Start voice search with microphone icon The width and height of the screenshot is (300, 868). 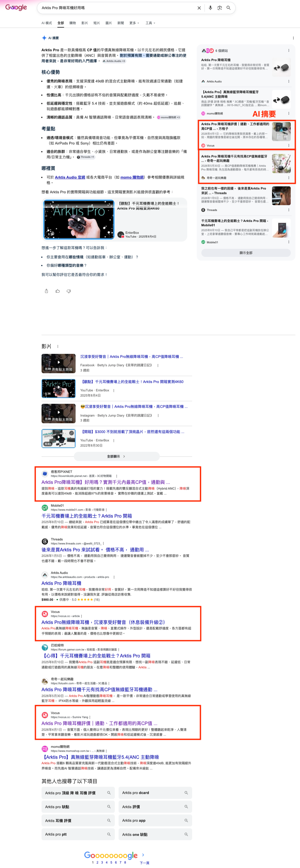211,8
